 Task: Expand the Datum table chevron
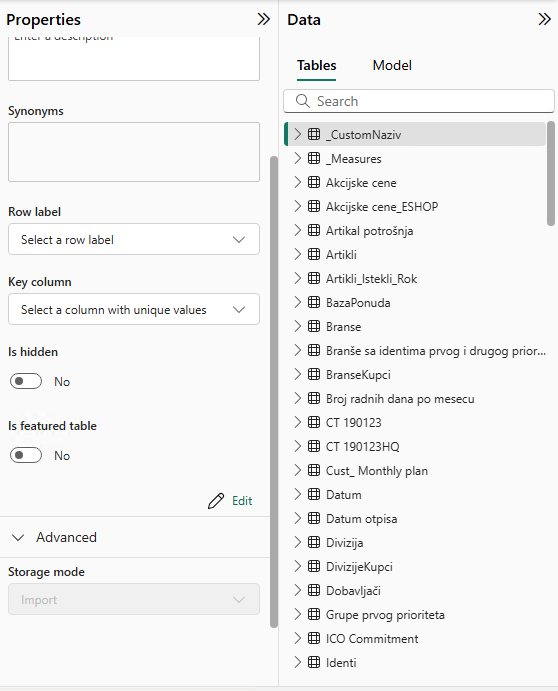[x=298, y=494]
